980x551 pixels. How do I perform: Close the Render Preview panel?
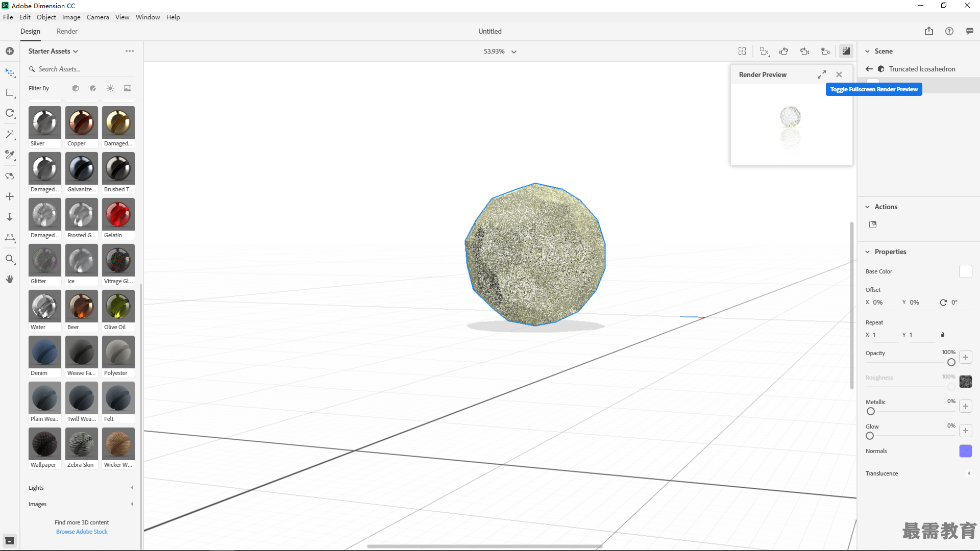839,74
